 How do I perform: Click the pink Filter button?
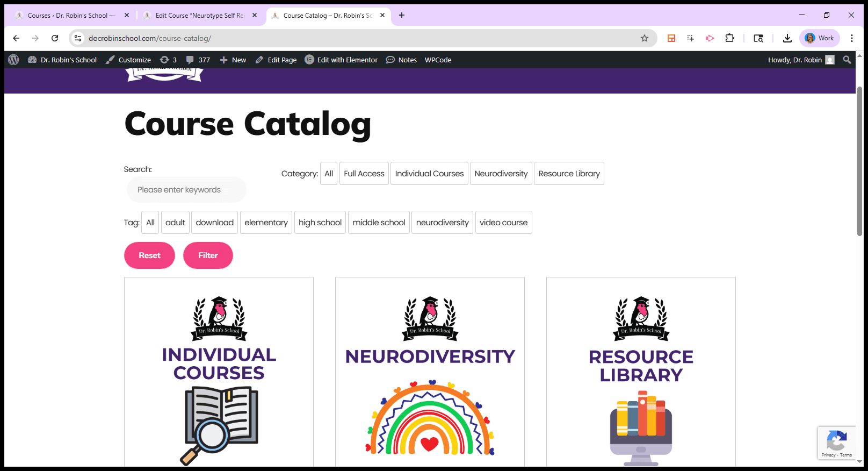pos(208,255)
